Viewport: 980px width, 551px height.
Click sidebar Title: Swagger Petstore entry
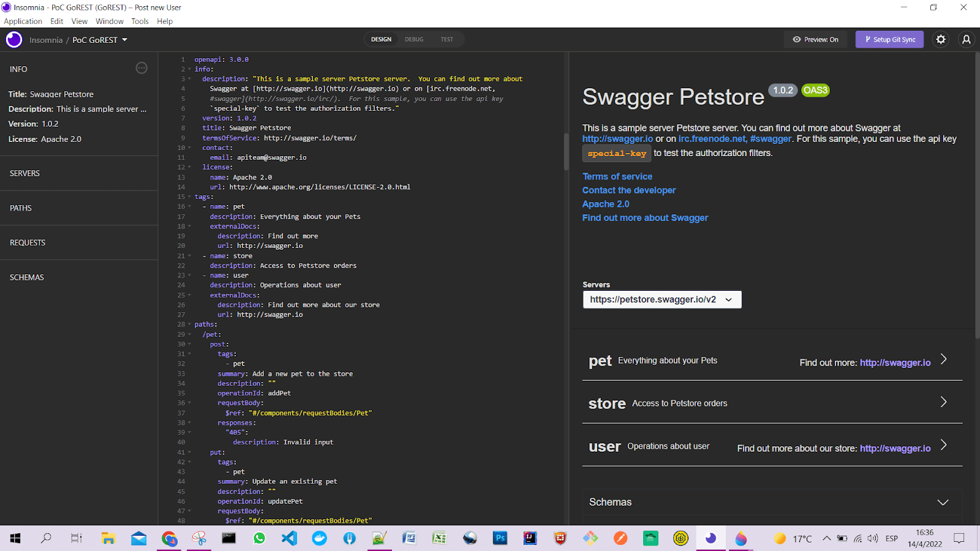pos(51,94)
